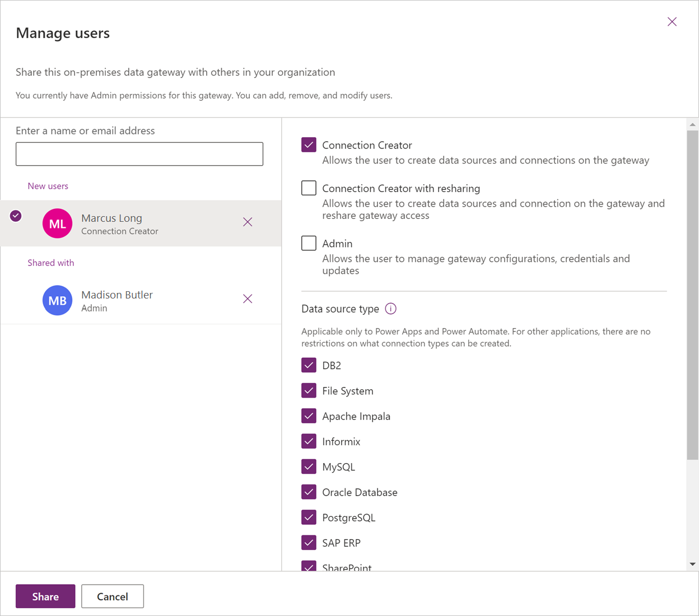This screenshot has height=616, width=699.
Task: Click the Cancel button
Action: [112, 596]
